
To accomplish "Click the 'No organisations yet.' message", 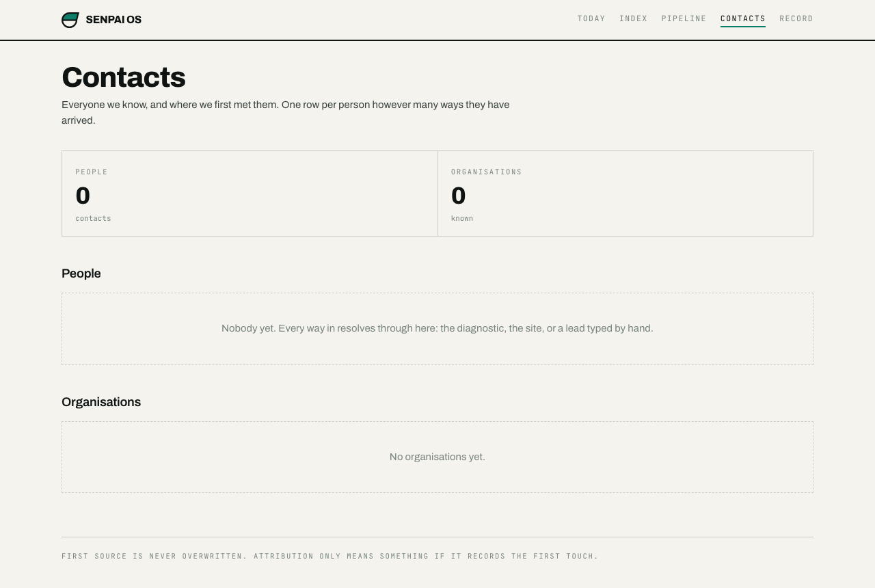I will [437, 457].
